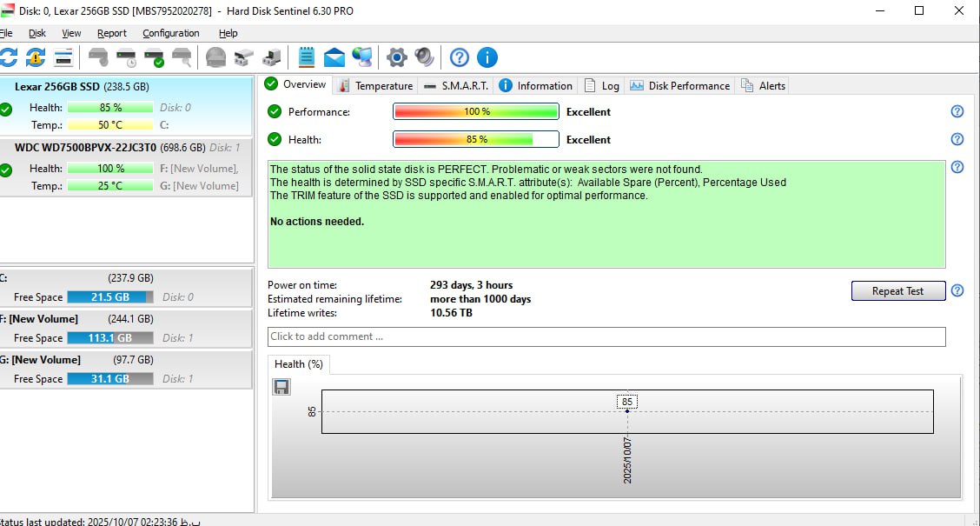Click green check icon beside the Health label in Overview
Screen dimensions: 980x526
275,139
